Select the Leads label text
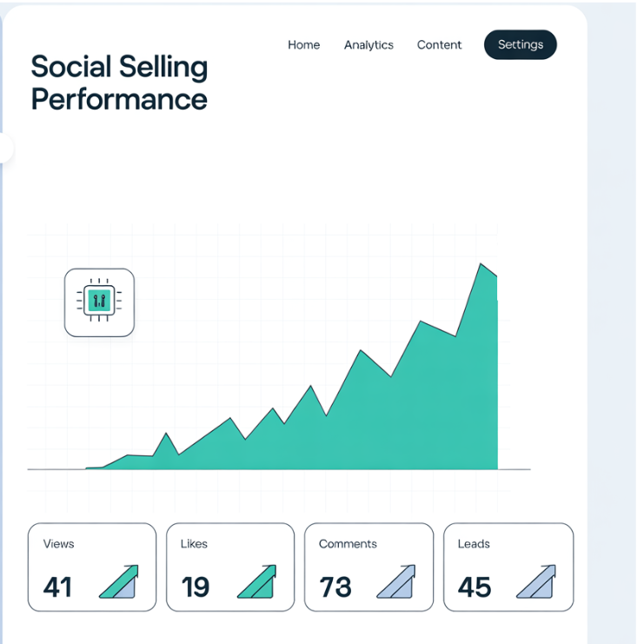 pos(474,544)
